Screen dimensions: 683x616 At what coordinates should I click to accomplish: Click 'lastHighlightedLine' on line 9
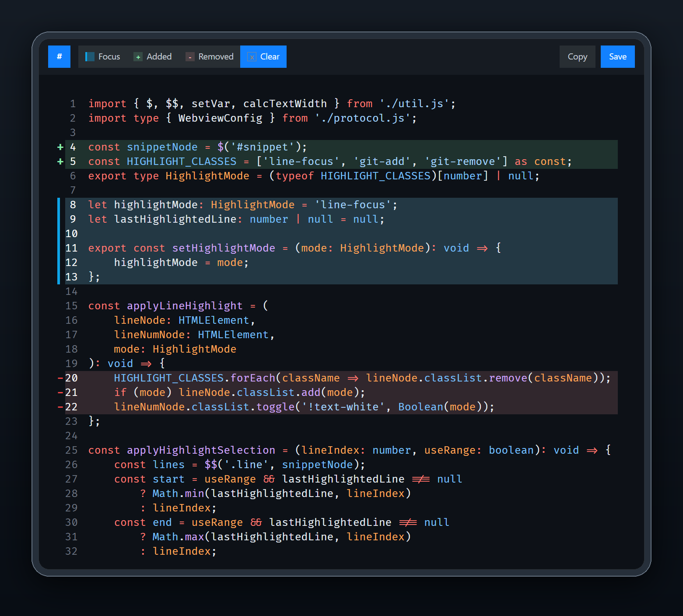point(175,219)
